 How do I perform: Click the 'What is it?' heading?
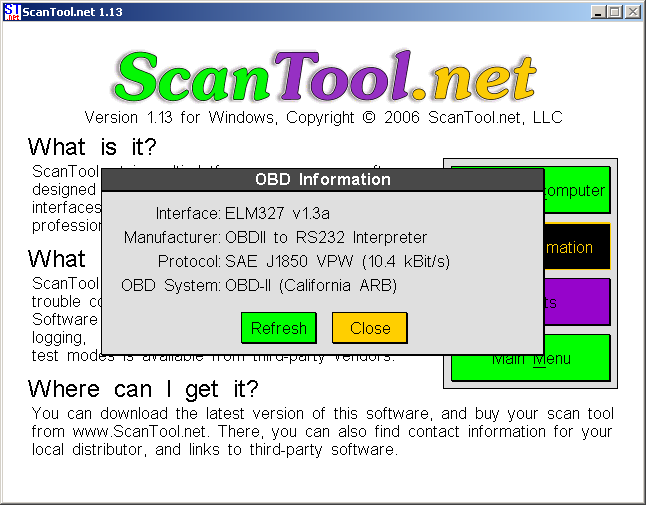[x=92, y=147]
